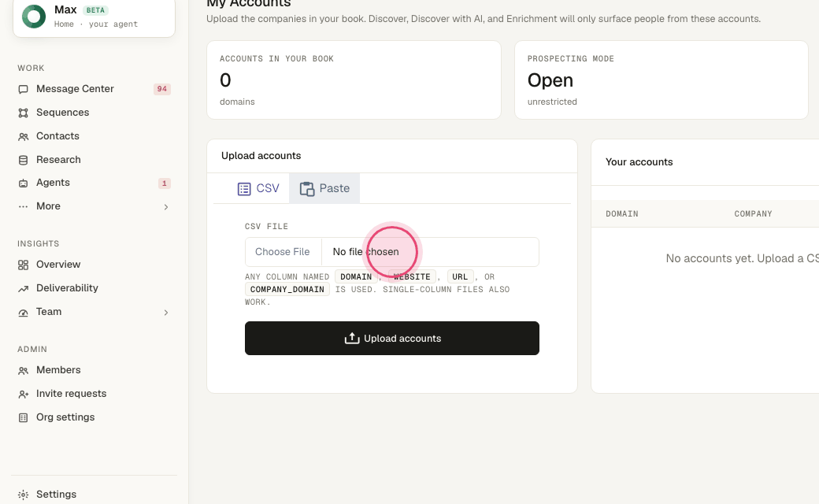This screenshot has width=819, height=504.
Task: Click the Research database icon
Action: (23, 160)
